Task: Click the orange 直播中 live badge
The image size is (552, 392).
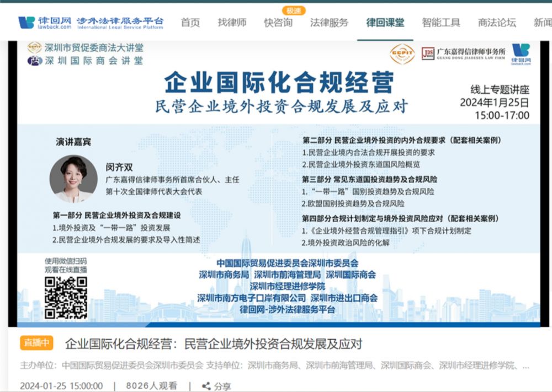Action: [36, 343]
